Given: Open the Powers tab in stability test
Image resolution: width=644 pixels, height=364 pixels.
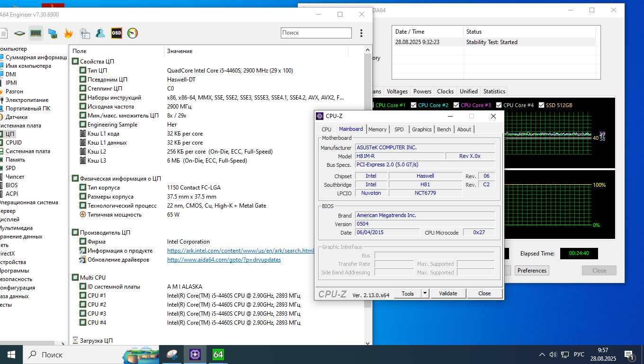Looking at the screenshot, I should tap(422, 91).
